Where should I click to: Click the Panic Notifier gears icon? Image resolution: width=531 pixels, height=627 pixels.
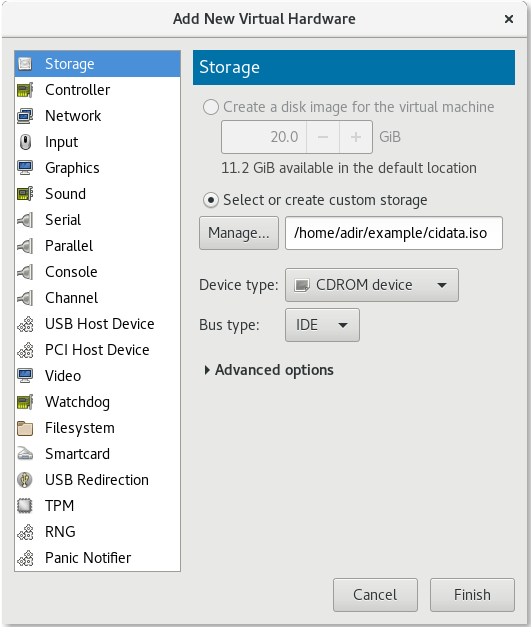click(25, 557)
